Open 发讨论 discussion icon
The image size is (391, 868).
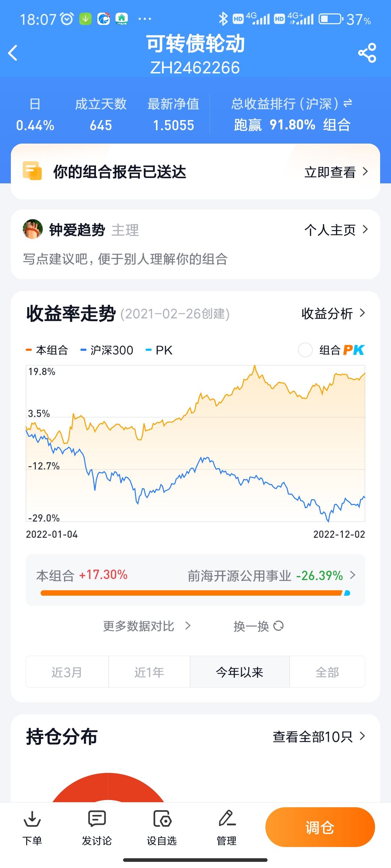pyautogui.click(x=97, y=820)
